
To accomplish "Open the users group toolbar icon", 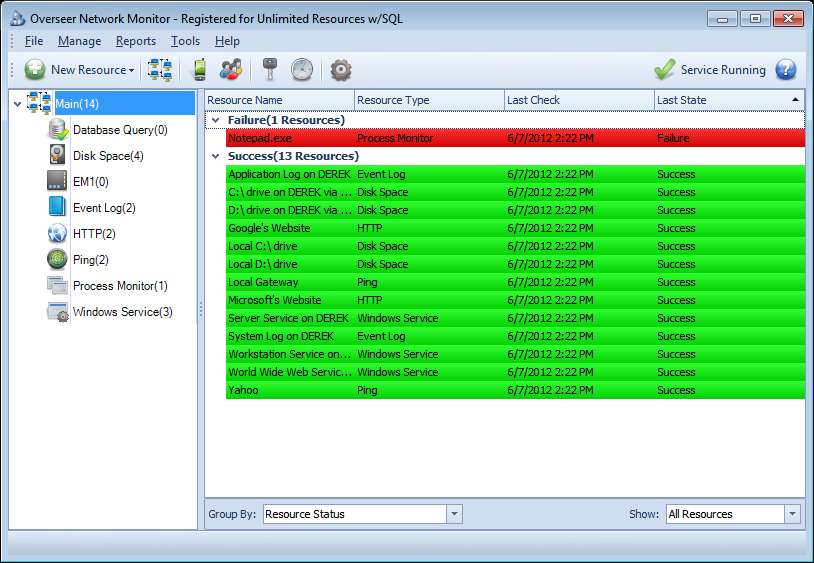I will coord(231,70).
